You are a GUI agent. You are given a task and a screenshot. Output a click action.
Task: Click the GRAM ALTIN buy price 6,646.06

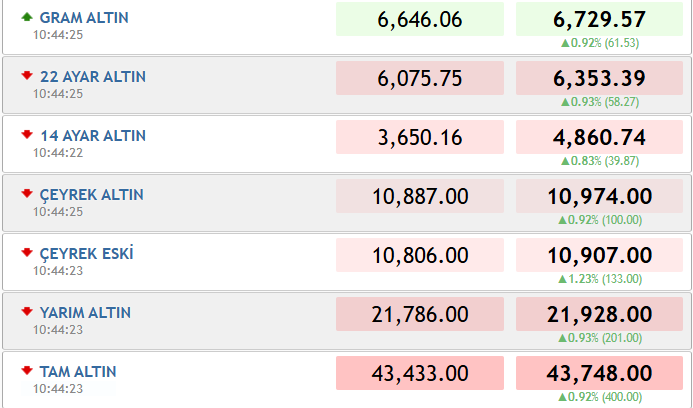tap(420, 19)
